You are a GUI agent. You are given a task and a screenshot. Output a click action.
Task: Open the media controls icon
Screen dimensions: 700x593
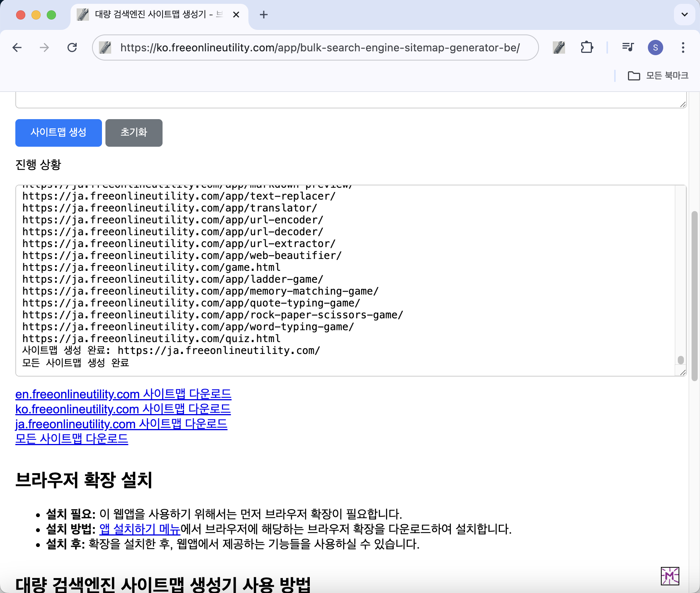click(x=628, y=48)
